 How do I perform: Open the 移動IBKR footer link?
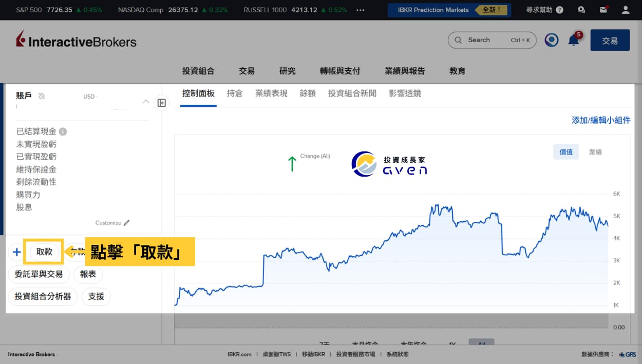tap(313, 354)
